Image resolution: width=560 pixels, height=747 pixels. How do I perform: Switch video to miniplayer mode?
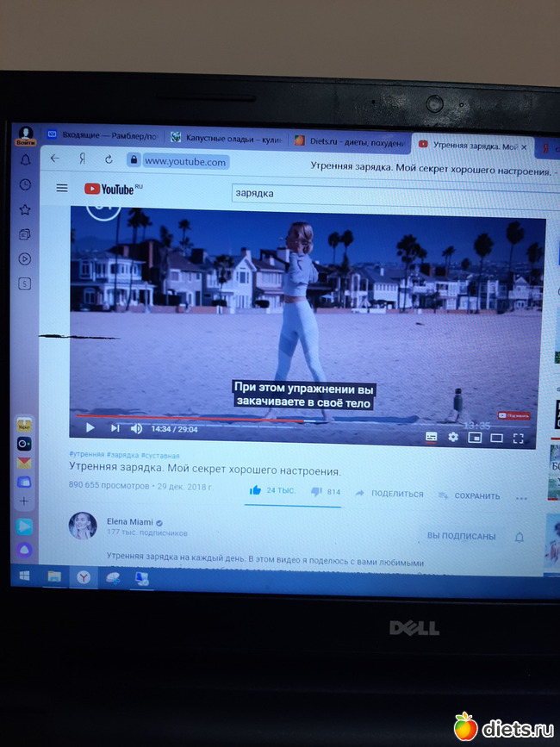(474, 438)
